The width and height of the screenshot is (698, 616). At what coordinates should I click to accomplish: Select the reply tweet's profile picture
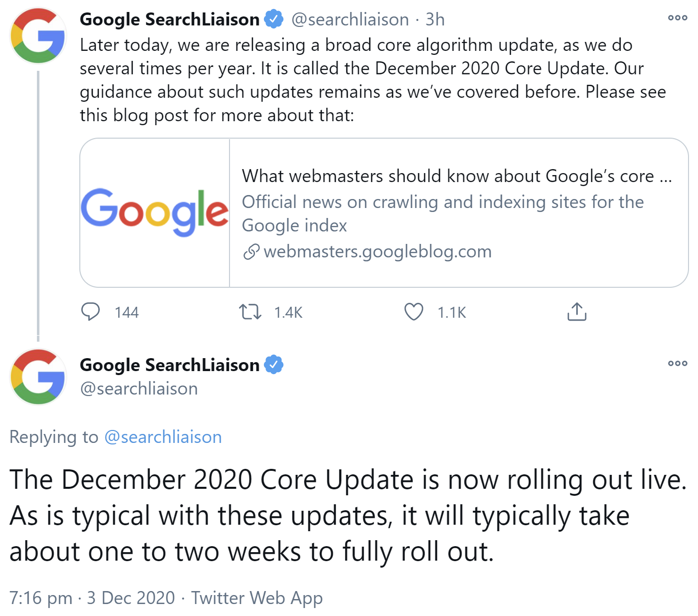[x=37, y=377]
